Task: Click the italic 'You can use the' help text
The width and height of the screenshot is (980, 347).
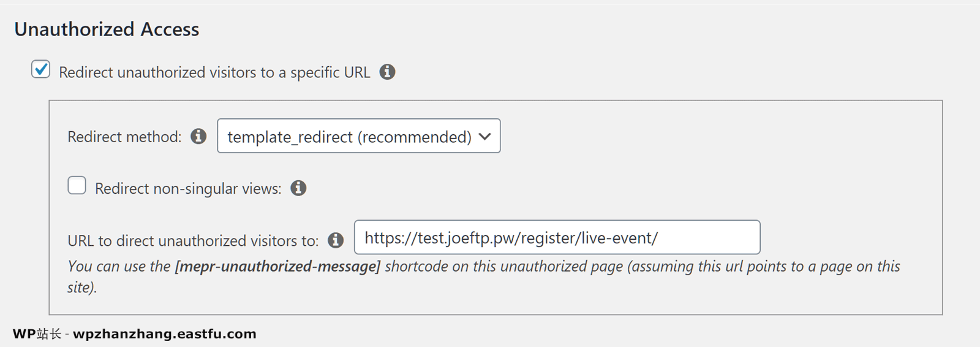Action: point(119,266)
